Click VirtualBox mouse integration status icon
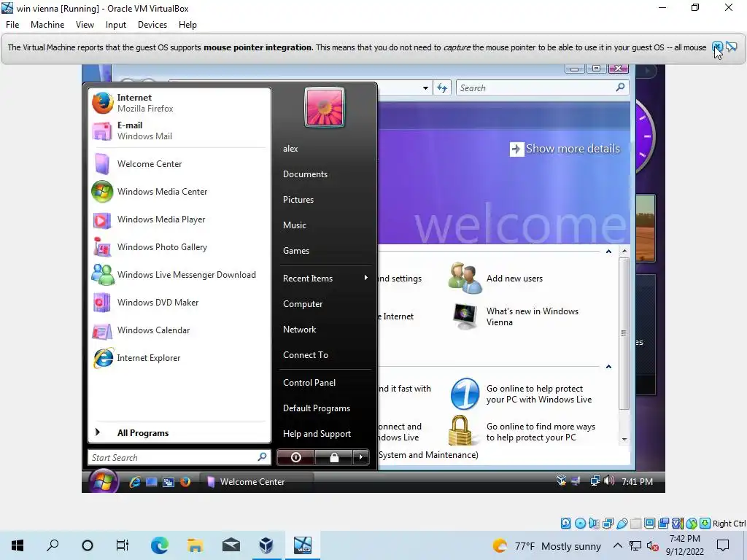This screenshot has height=560, width=747. point(692,524)
